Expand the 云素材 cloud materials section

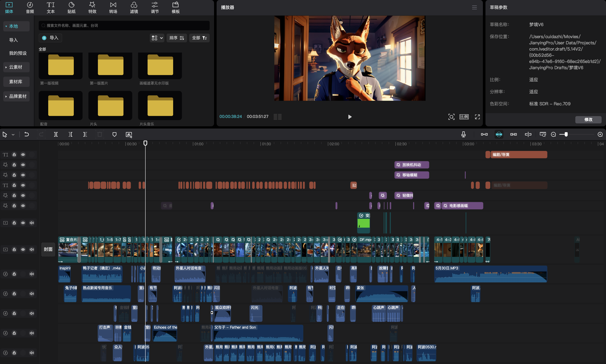(x=16, y=67)
